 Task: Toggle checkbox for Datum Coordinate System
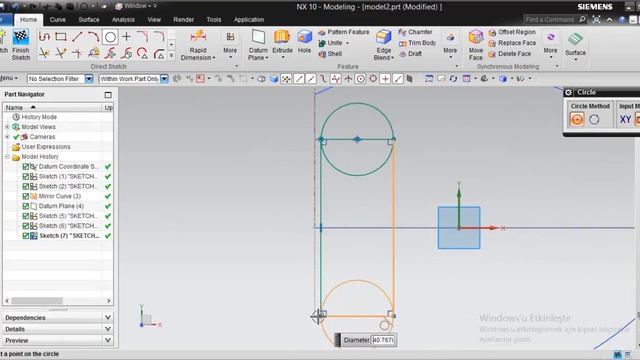coord(26,167)
